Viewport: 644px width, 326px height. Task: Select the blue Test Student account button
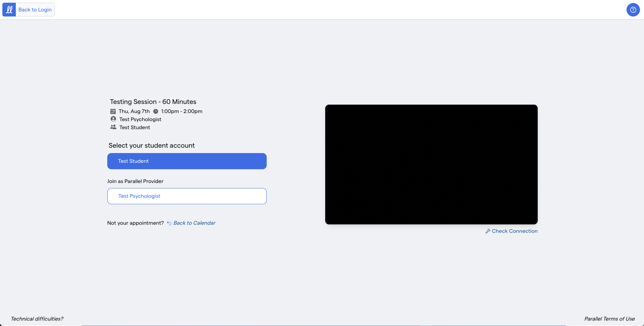pos(187,161)
